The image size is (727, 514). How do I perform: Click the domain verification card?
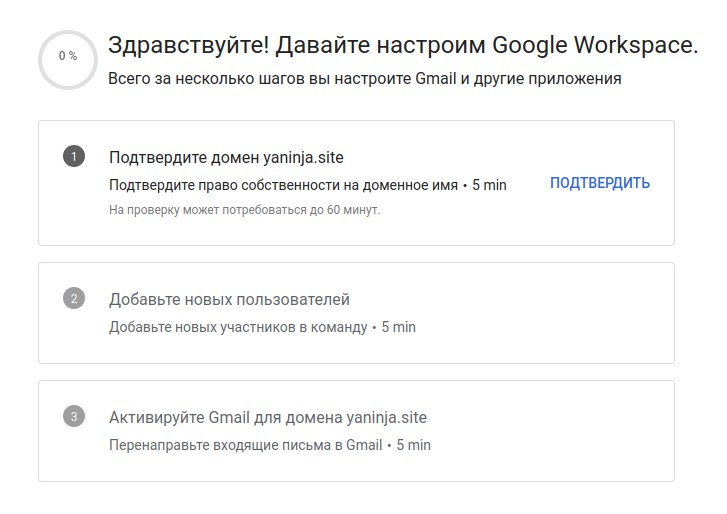pos(356,183)
